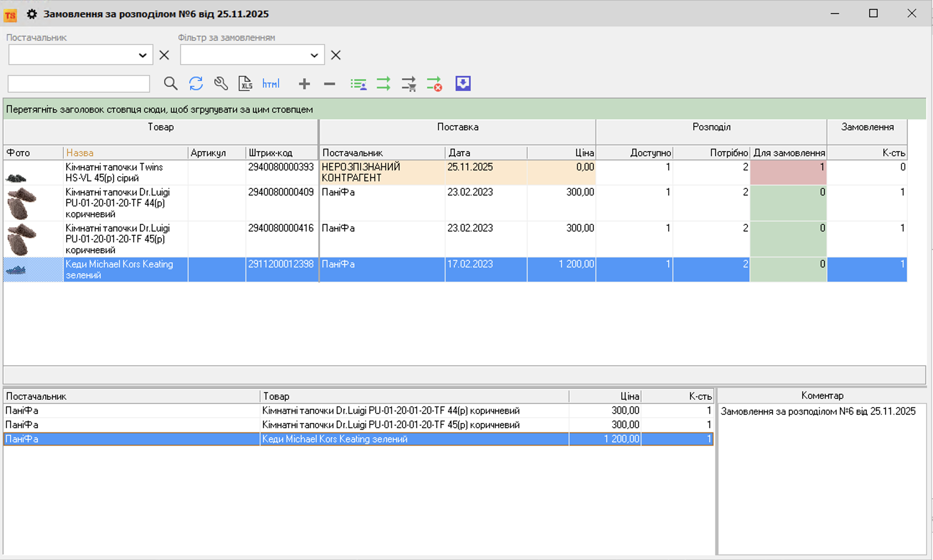Viewport: 933px width, 560px height.
Task: Click the gear icon in title bar
Action: click(32, 14)
